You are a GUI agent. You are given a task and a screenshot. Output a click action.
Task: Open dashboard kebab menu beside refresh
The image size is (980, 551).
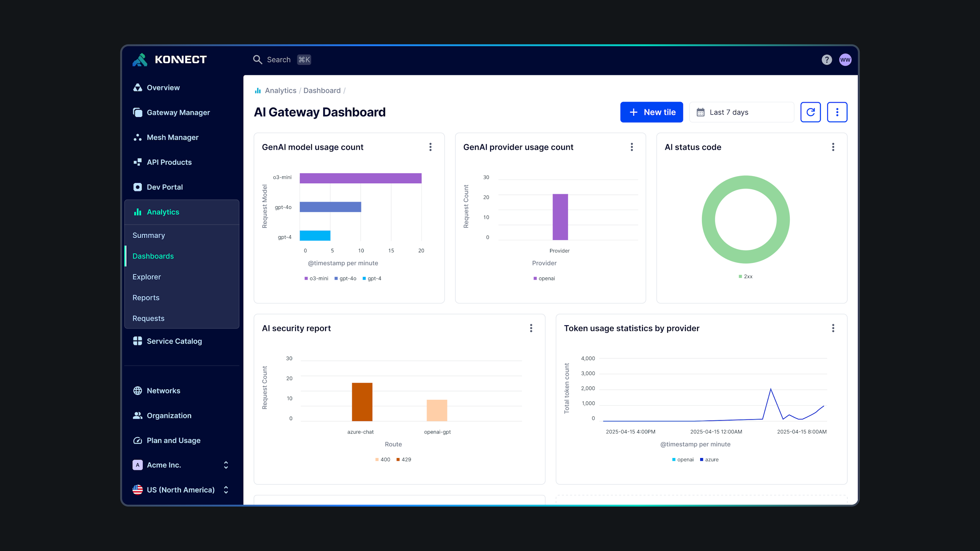pyautogui.click(x=837, y=112)
